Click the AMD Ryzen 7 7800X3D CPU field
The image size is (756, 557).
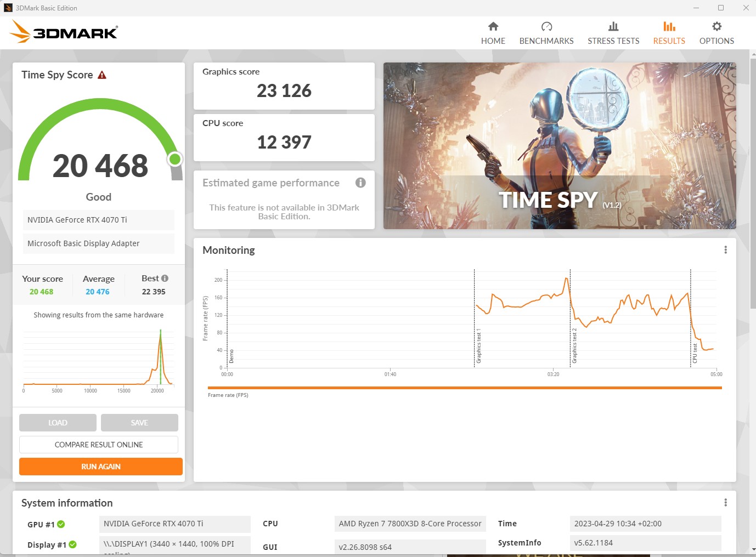[410, 524]
